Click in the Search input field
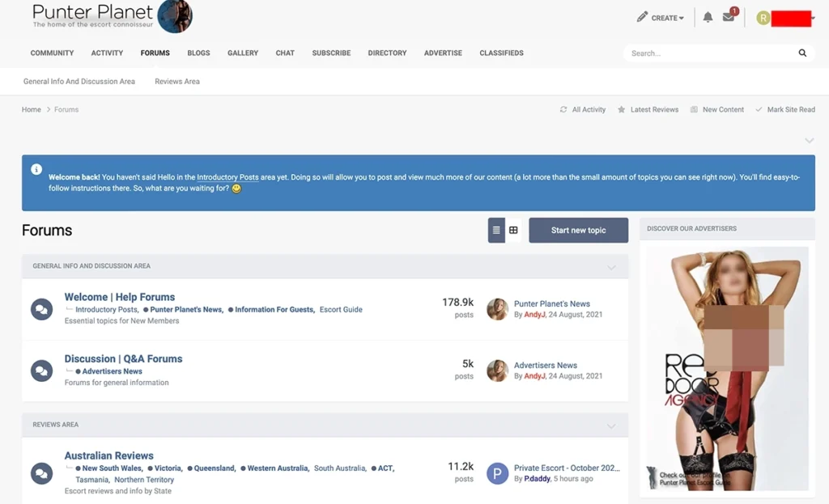The image size is (829, 504). click(x=711, y=53)
